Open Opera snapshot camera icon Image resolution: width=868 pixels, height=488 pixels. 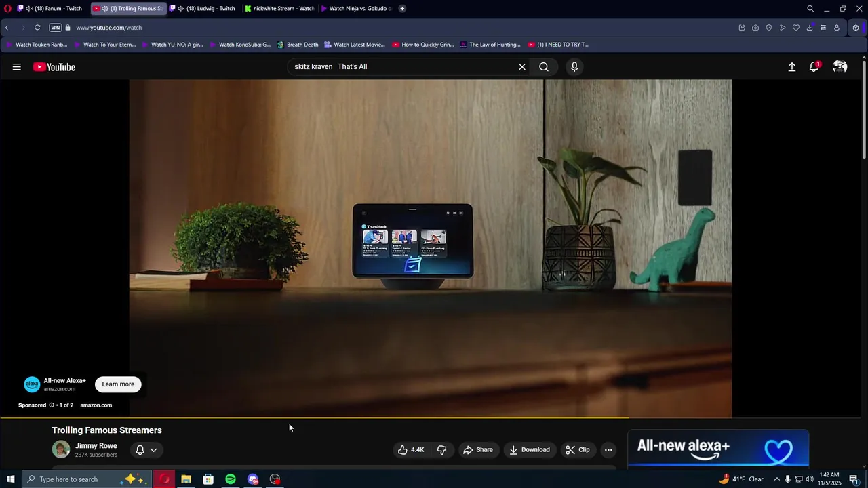coord(755,28)
